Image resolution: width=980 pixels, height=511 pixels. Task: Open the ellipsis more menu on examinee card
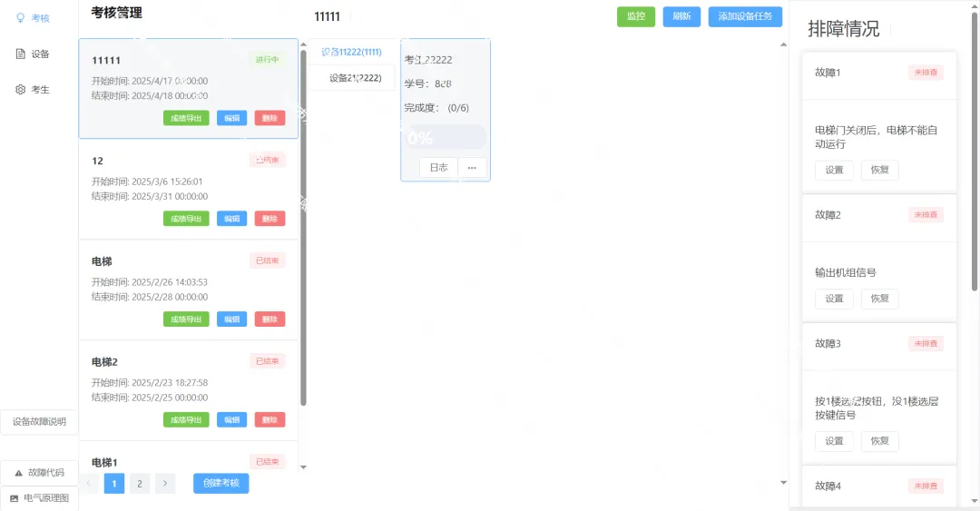[x=472, y=168]
